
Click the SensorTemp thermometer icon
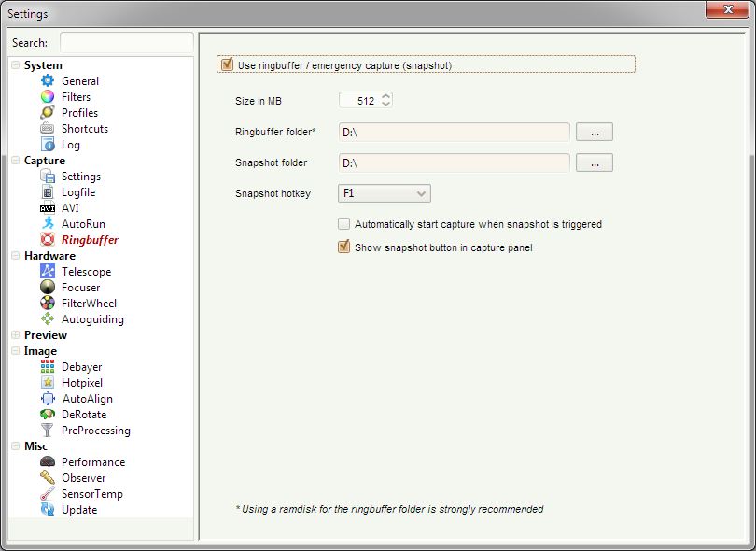tap(48, 494)
